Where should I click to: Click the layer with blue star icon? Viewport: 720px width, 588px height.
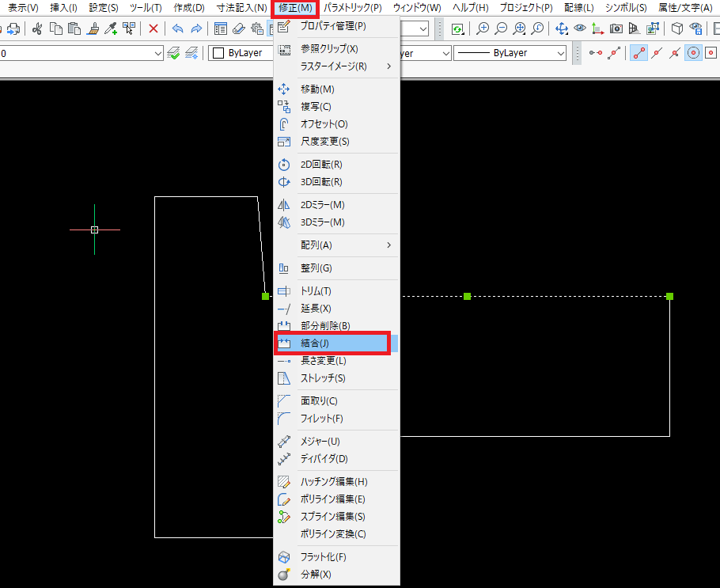191,53
